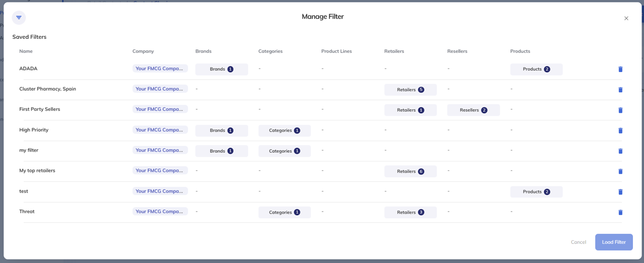Expand Brands chip in ADADA row
Image resolution: width=644 pixels, height=263 pixels.
click(x=221, y=69)
